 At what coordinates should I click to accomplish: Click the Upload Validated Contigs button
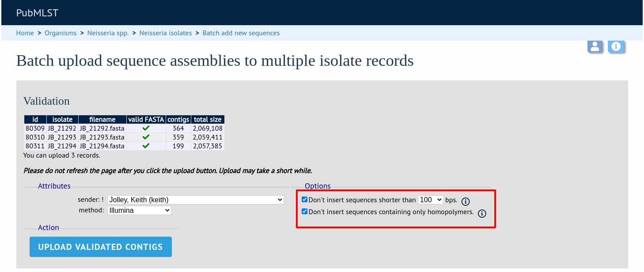point(101,247)
